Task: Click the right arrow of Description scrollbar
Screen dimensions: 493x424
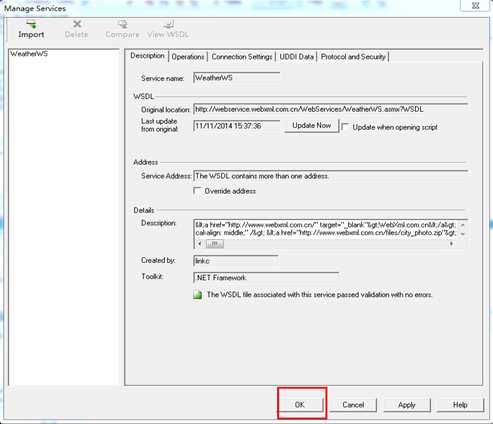Action: [451, 244]
